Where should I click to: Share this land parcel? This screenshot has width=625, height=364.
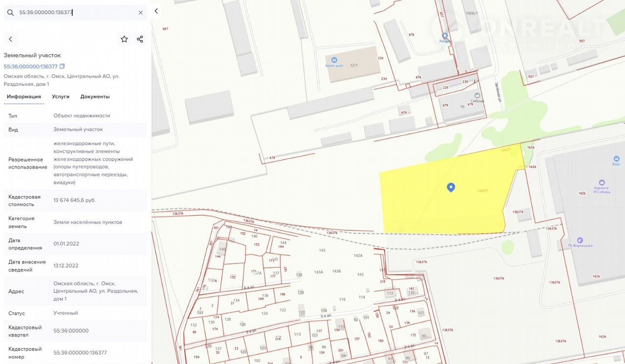[x=140, y=39]
